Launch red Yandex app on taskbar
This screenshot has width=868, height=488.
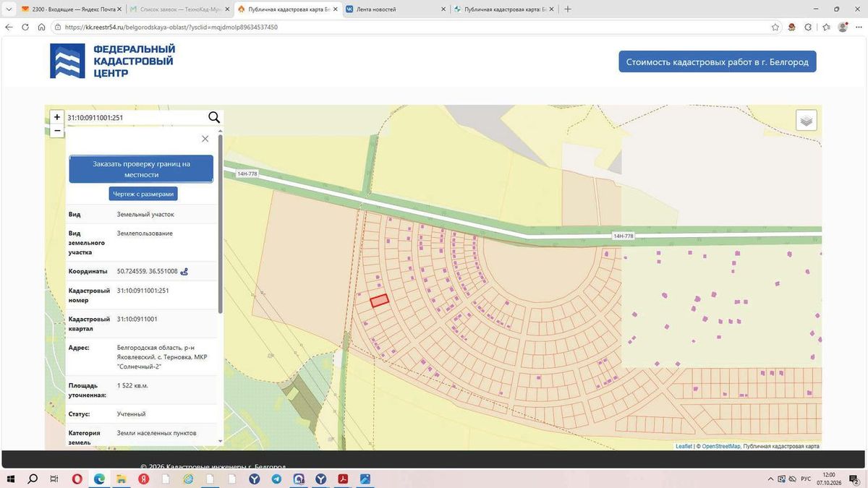click(x=144, y=479)
